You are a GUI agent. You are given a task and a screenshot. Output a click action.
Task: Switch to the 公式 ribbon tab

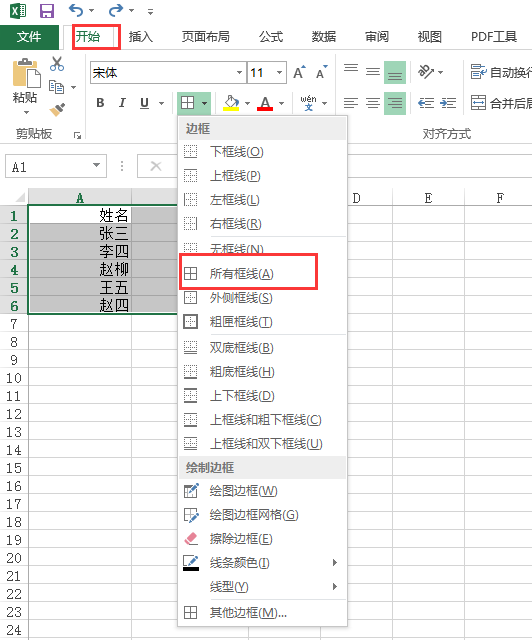pos(271,37)
